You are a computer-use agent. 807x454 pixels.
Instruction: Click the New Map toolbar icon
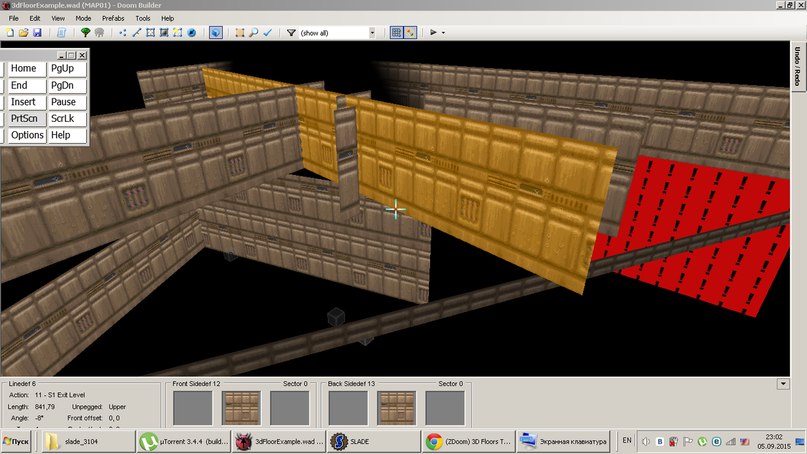10,32
